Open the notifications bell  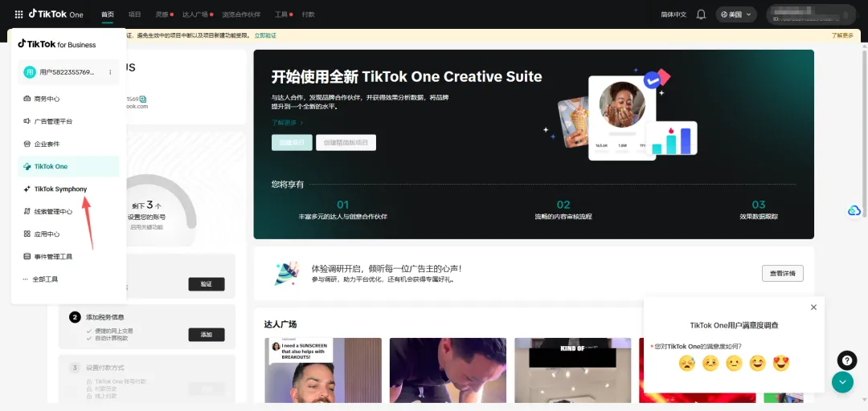pyautogui.click(x=701, y=14)
